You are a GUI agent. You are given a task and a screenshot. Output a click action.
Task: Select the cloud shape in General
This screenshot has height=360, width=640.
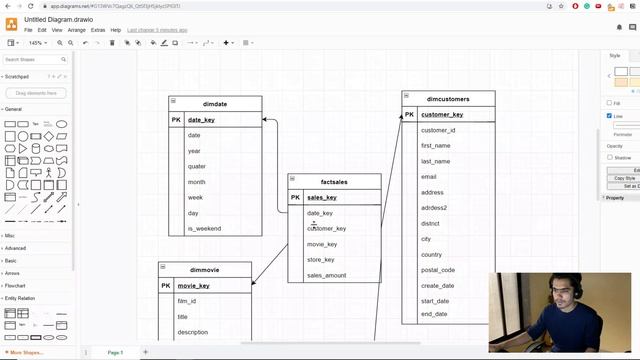[x=49, y=149]
